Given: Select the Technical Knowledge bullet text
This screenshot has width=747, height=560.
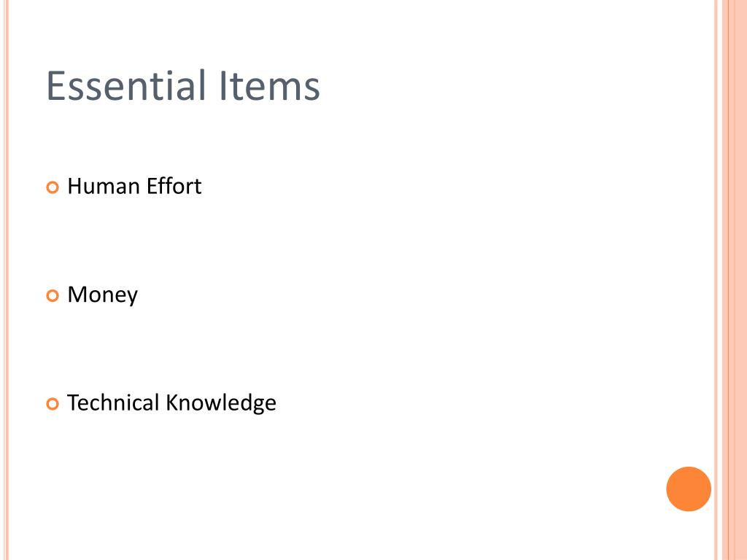Looking at the screenshot, I should coord(171,403).
